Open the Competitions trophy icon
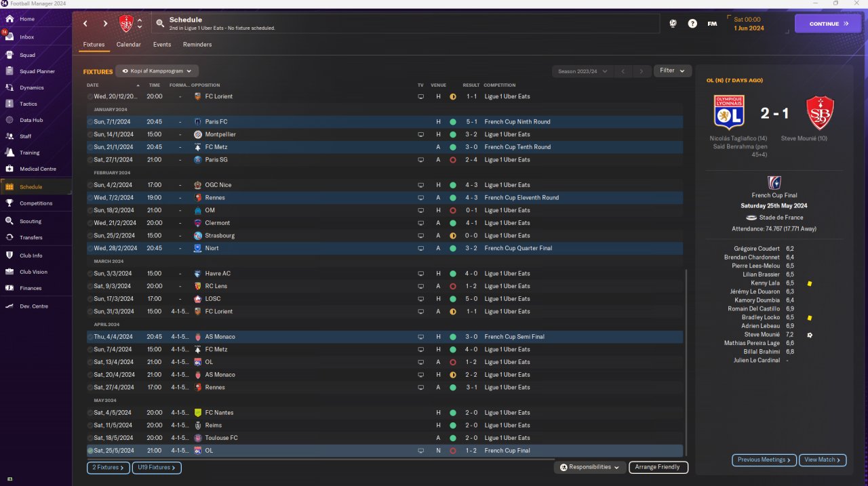 tap(9, 203)
